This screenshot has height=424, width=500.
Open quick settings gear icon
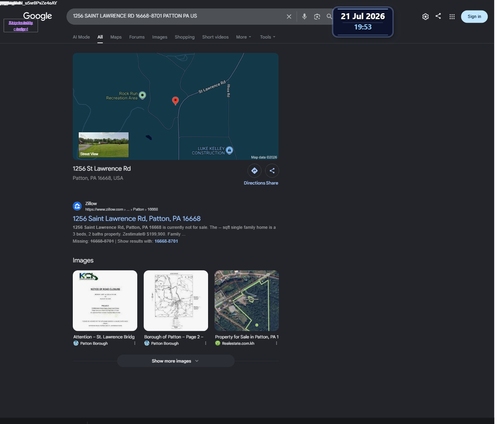425,17
